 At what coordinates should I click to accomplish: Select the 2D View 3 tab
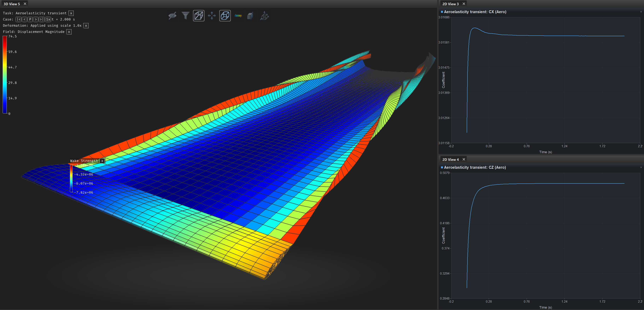click(x=450, y=4)
